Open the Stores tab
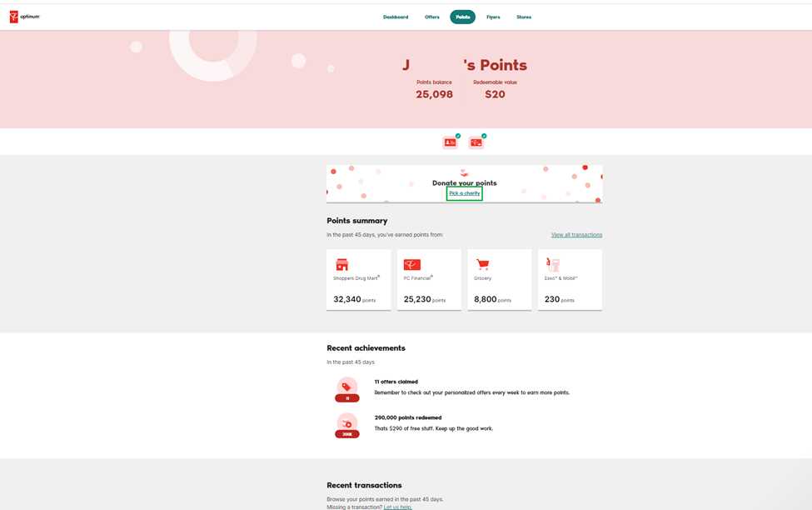Screen dimensions: 812x510 point(524,16)
